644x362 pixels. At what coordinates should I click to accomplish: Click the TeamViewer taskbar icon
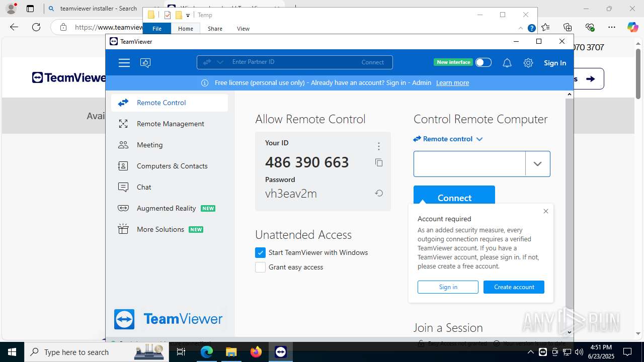click(281, 352)
